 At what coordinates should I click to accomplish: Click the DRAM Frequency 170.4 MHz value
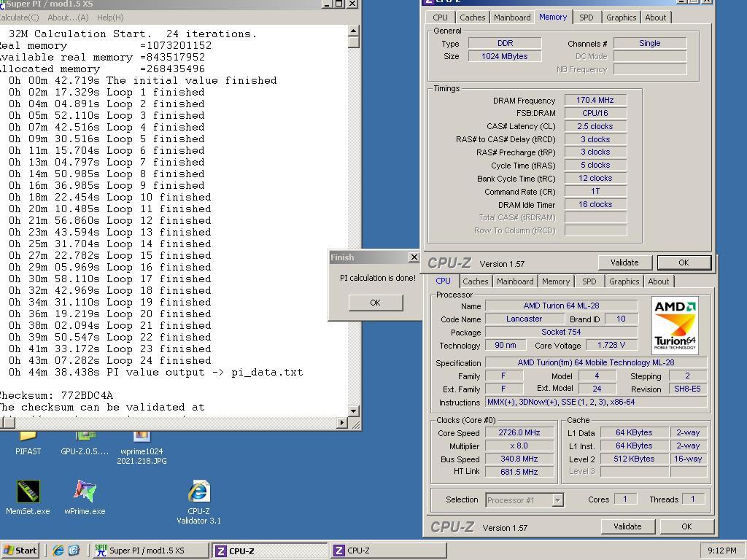(x=595, y=100)
